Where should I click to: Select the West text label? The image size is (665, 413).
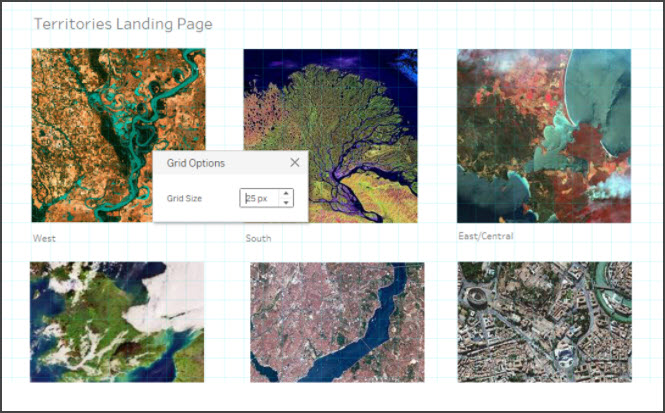coord(44,239)
